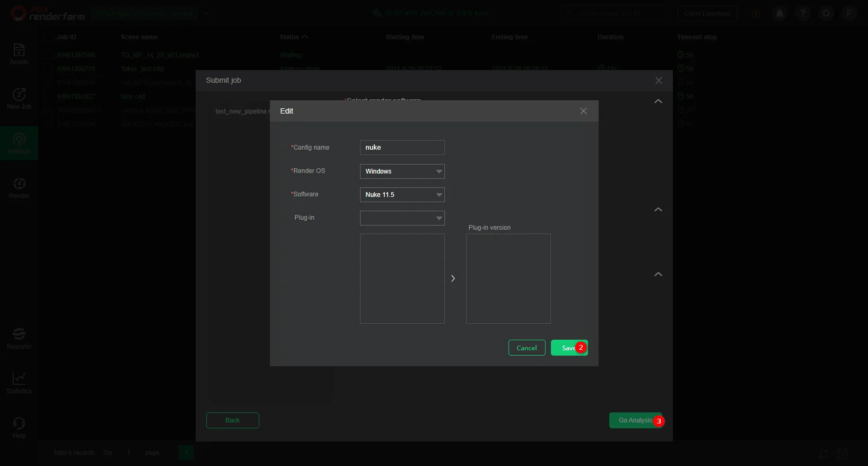Open the New Job sidebar item

point(19,99)
